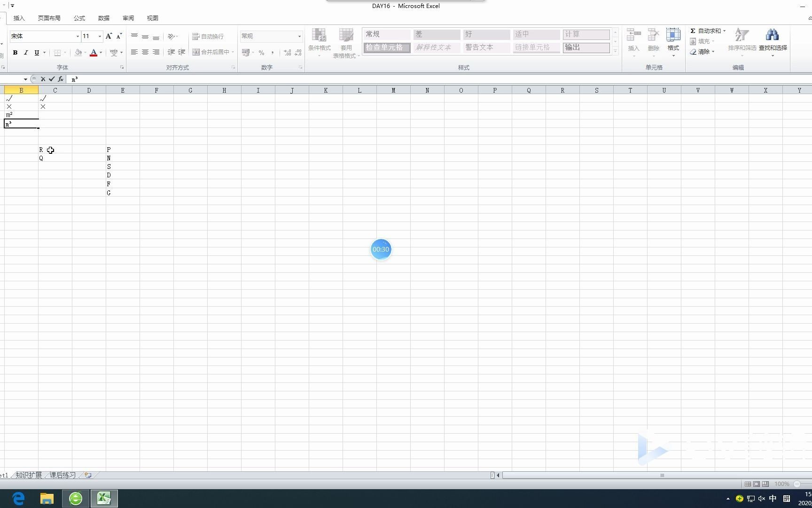Open the font name dropdown
812x508 pixels.
[78, 36]
